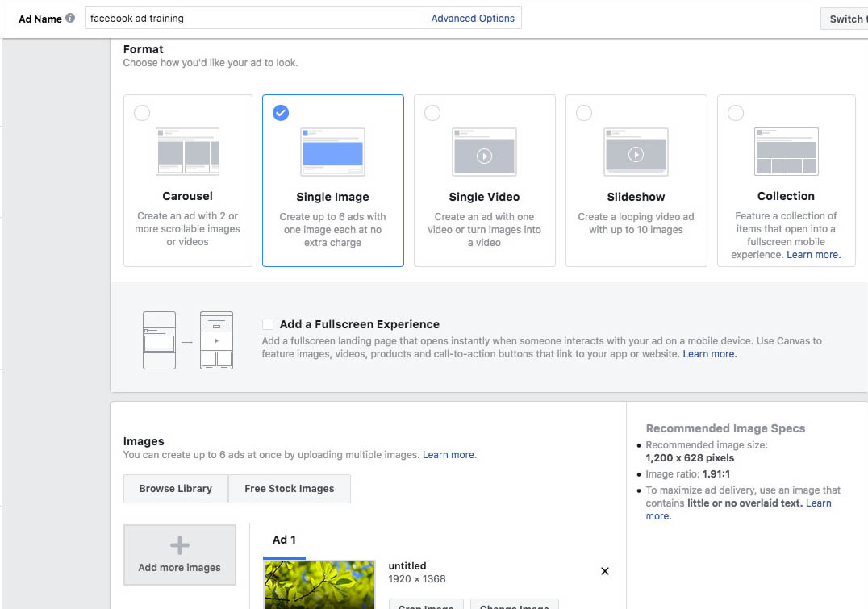Open Learn more link under Collection
The image size is (868, 609).
(x=813, y=255)
